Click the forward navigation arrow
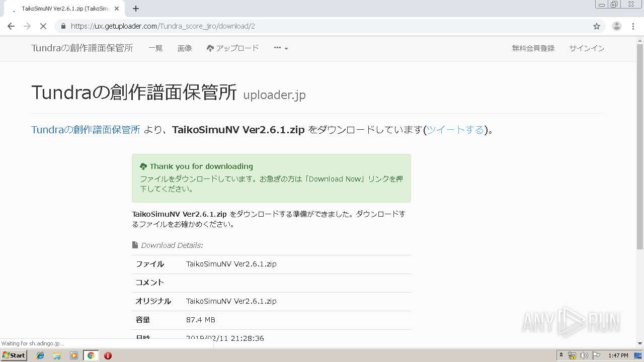Image resolution: width=644 pixels, height=362 pixels. click(x=27, y=26)
